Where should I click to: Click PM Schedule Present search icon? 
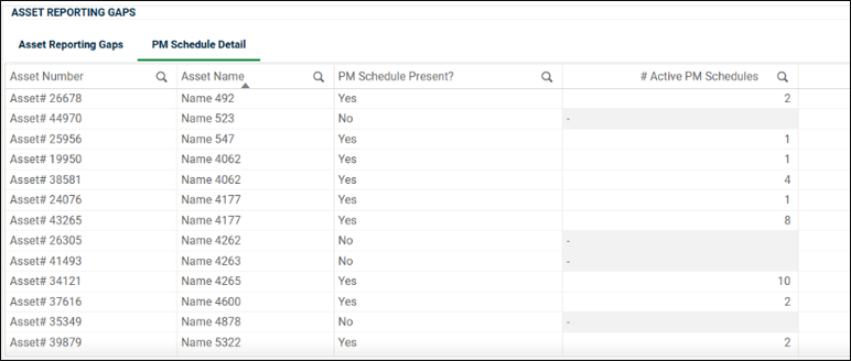coord(547,77)
